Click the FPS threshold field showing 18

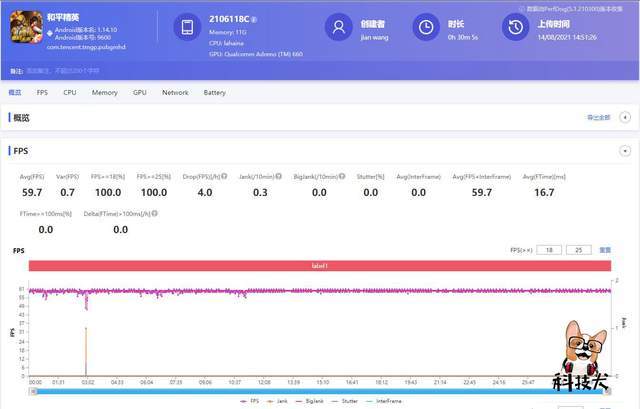point(550,250)
